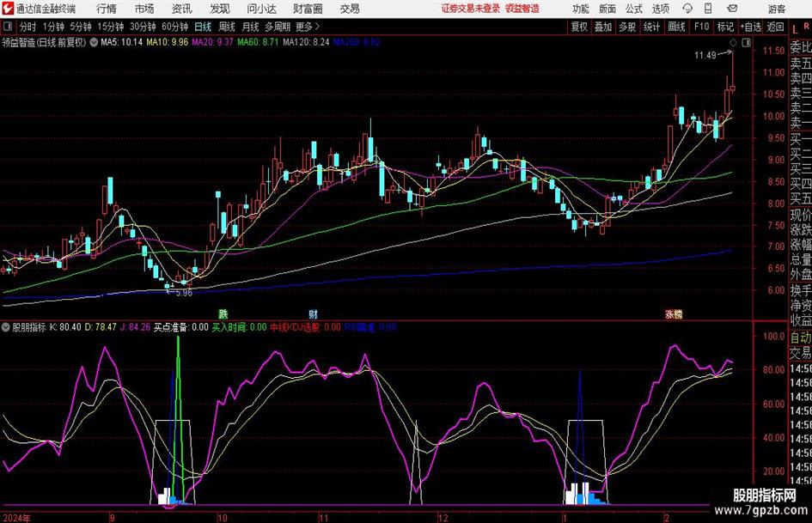The image size is (812, 523).
Task: Open the 多周期 multi-period view
Action: [278, 27]
